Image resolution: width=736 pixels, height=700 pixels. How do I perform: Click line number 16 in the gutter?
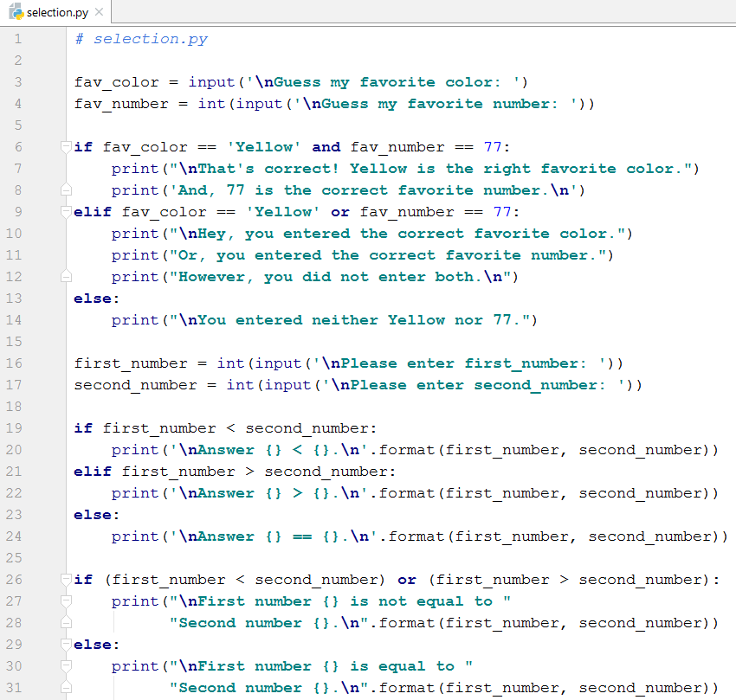17,363
